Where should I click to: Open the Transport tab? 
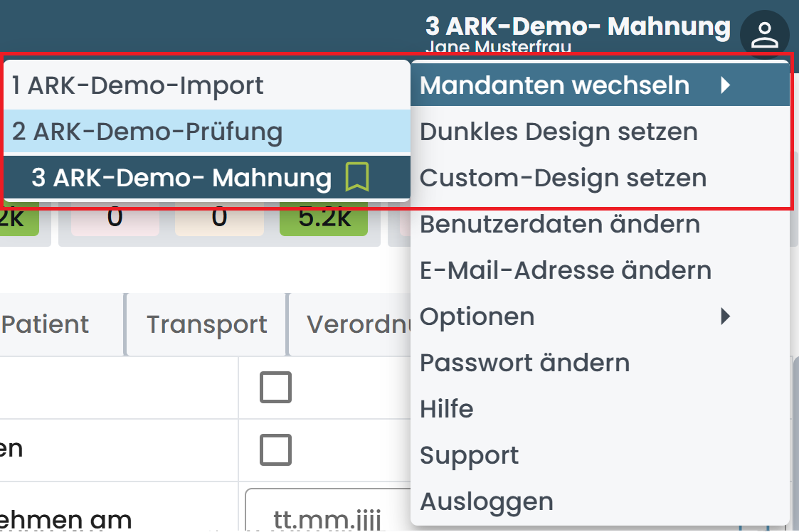click(206, 324)
